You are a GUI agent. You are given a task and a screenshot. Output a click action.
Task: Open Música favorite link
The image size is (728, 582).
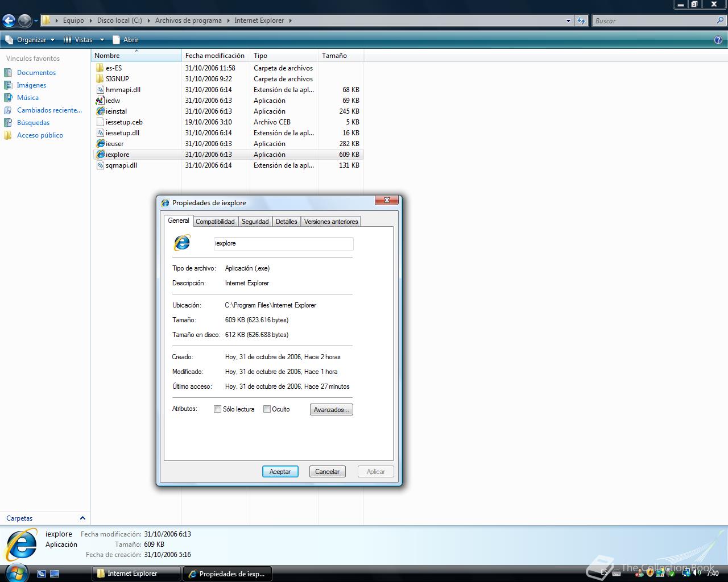[28, 98]
